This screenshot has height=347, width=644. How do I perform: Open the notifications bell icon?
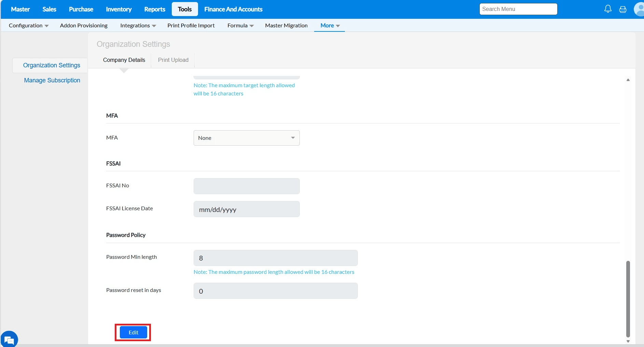click(x=608, y=9)
